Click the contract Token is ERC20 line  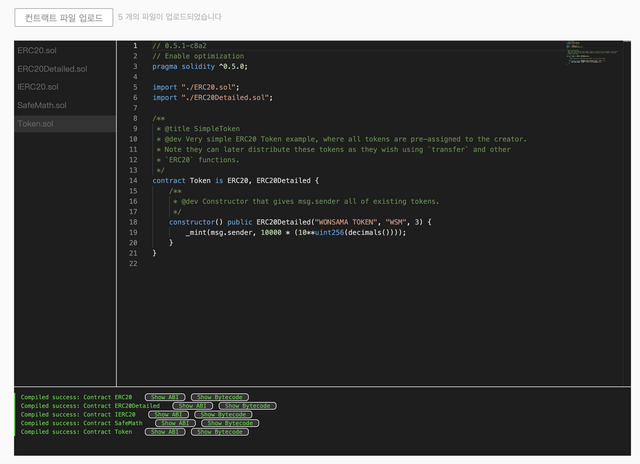click(236, 180)
